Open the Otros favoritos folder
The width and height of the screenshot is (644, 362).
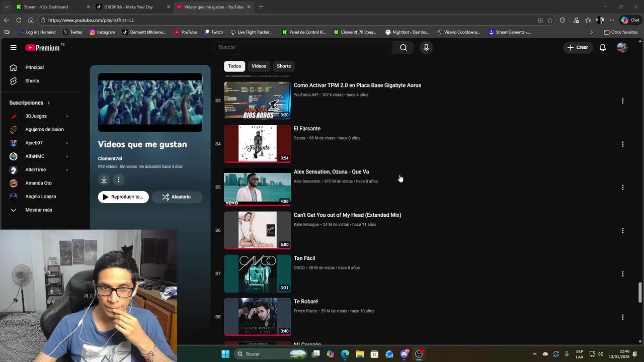[x=621, y=32]
